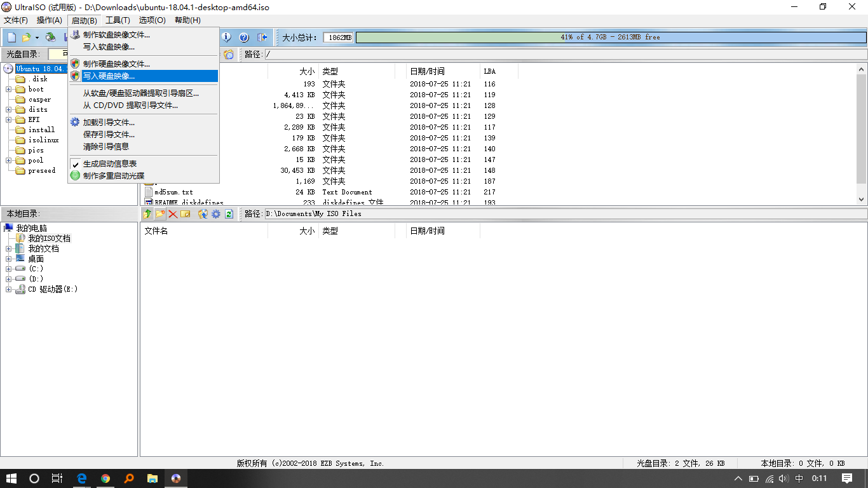Expand the boot folder in the disc tree
The image size is (868, 488).
(x=9, y=90)
